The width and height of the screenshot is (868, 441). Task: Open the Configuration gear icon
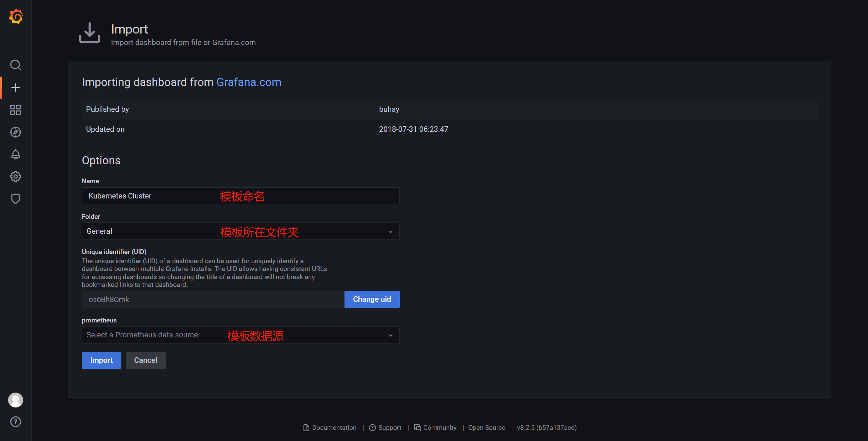16,176
